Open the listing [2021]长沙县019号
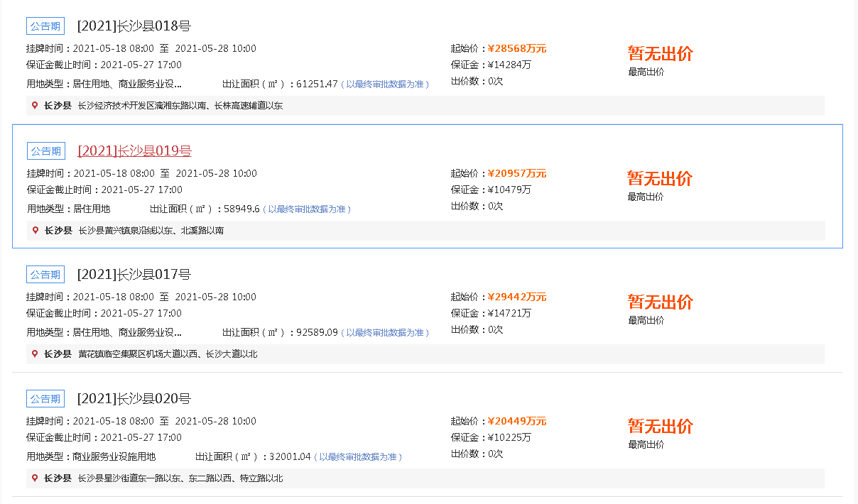 tap(132, 150)
